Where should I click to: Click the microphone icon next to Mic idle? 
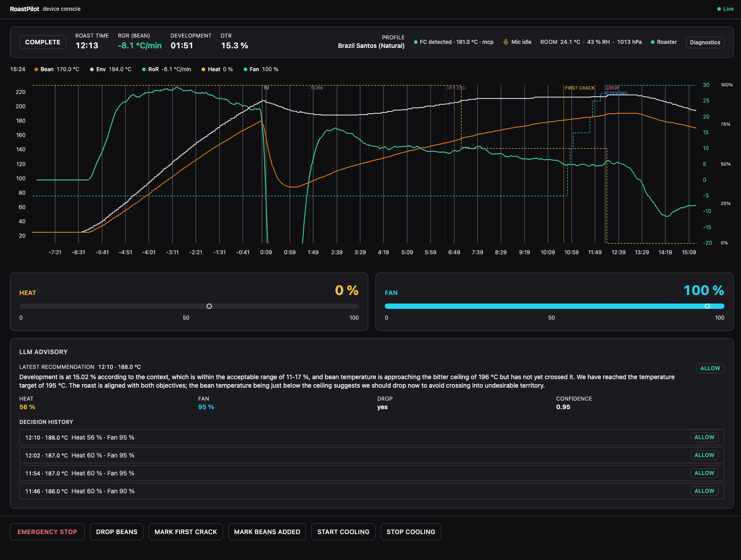pos(506,42)
